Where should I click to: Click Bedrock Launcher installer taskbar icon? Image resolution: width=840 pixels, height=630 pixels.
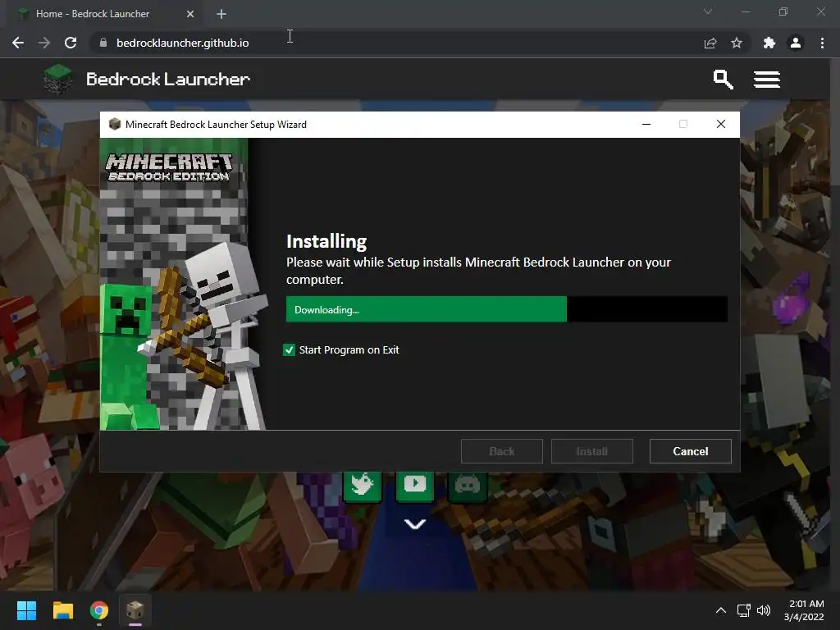click(135, 610)
